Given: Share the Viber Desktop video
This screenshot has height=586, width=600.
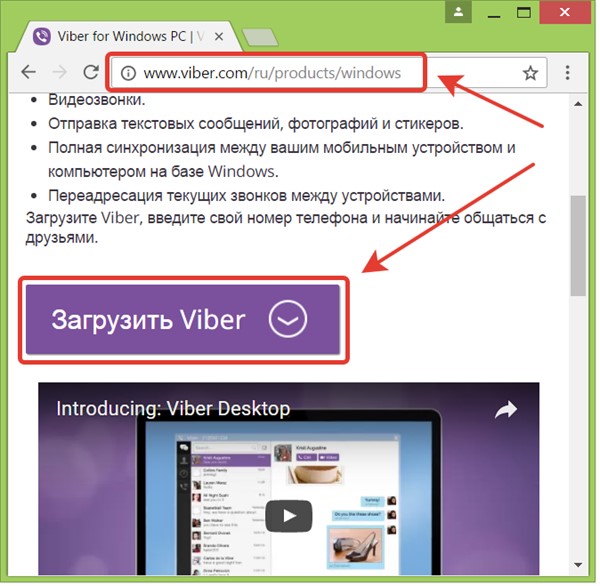Looking at the screenshot, I should pos(506,410).
